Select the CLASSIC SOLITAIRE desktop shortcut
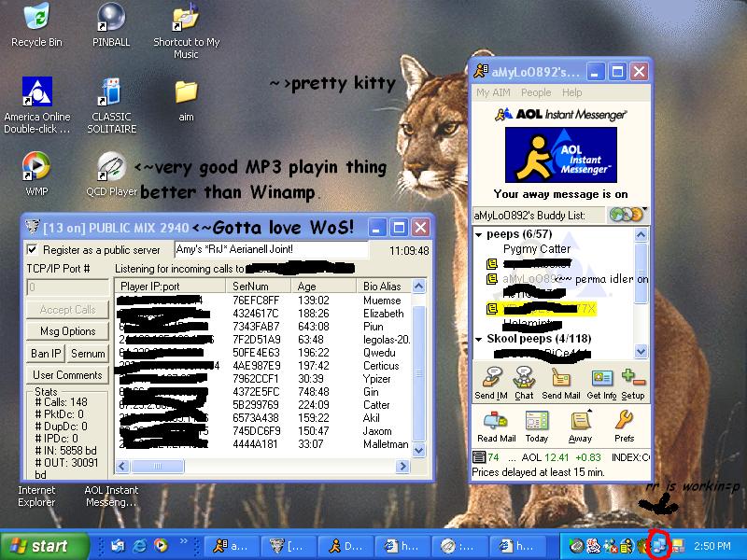The image size is (747, 560). (111, 91)
